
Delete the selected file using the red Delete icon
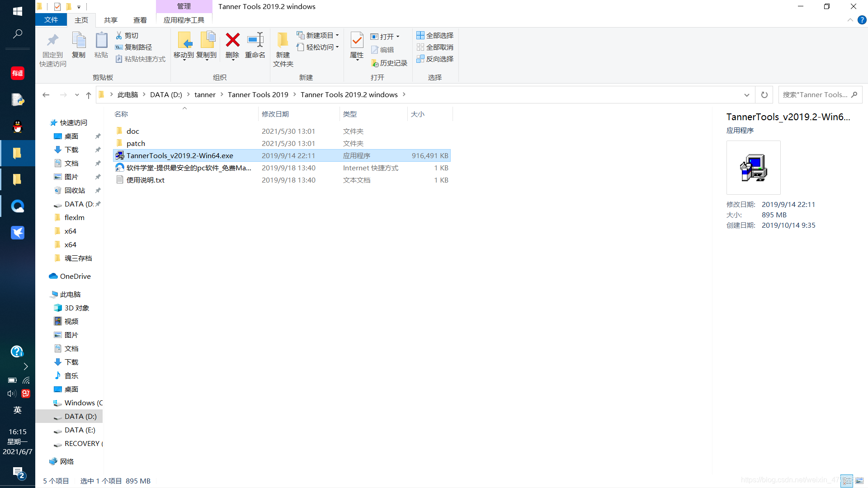[232, 47]
